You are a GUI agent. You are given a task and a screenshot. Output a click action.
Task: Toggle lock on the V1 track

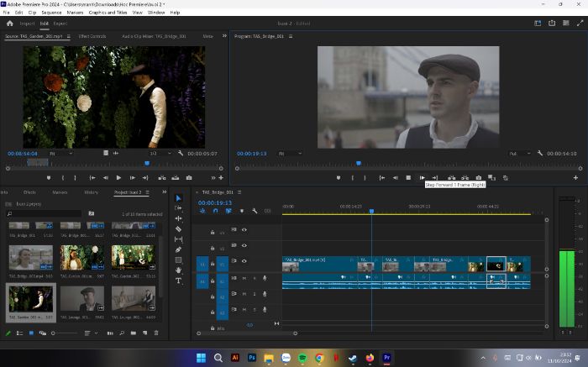213,264
